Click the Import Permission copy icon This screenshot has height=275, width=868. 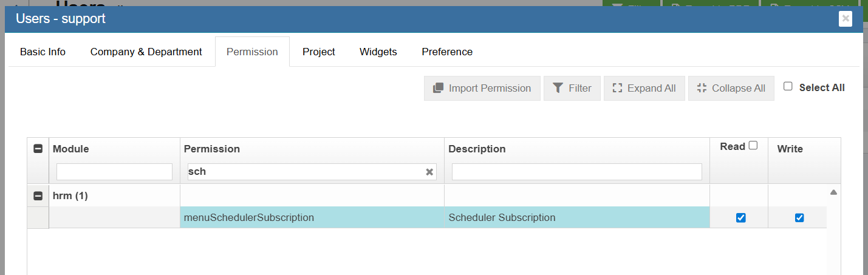coord(438,88)
